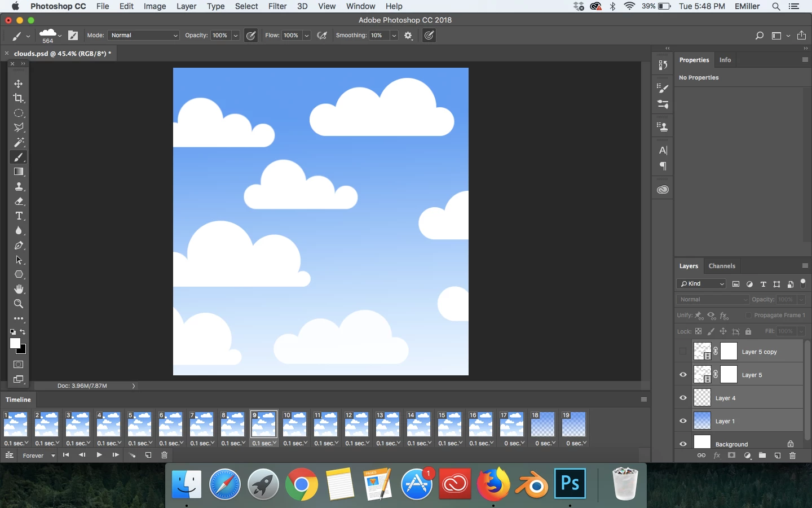This screenshot has width=812, height=508.
Task: Select the Blur tool
Action: (19, 230)
